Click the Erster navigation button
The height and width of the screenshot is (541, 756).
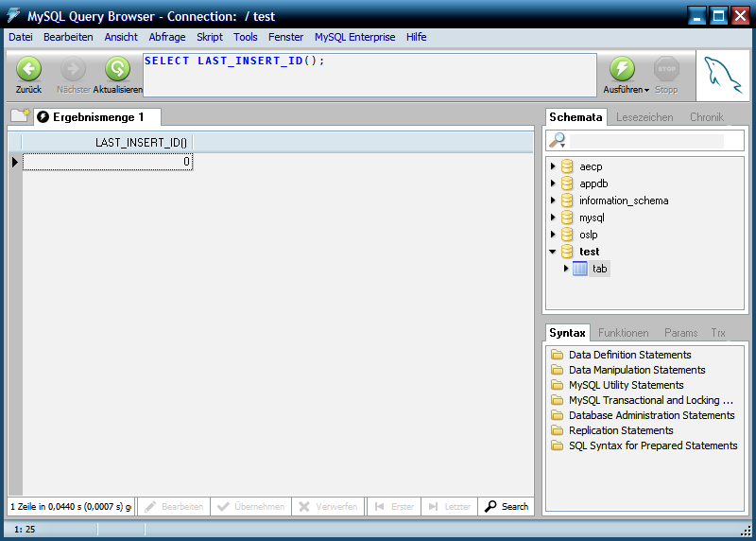[x=394, y=507]
